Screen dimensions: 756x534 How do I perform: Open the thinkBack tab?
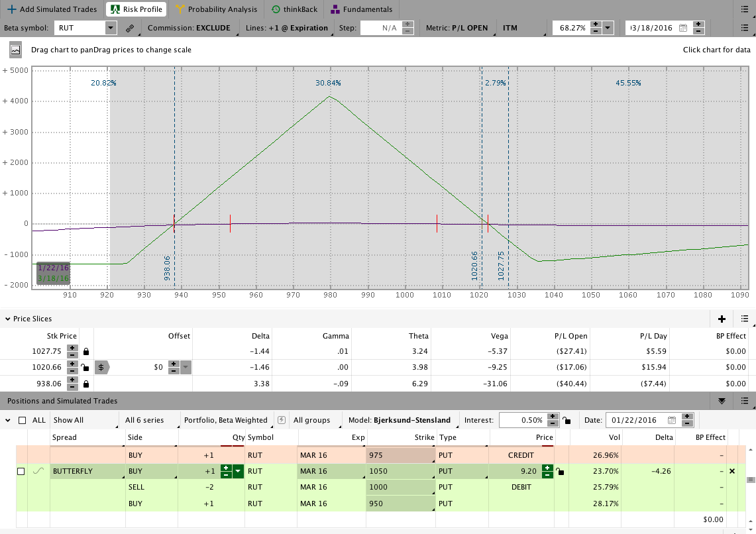(x=295, y=9)
